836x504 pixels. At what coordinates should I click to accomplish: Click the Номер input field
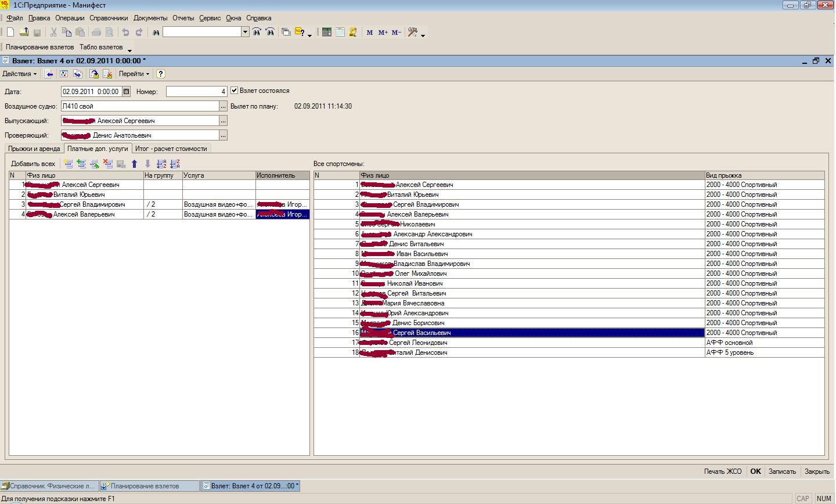(197, 92)
